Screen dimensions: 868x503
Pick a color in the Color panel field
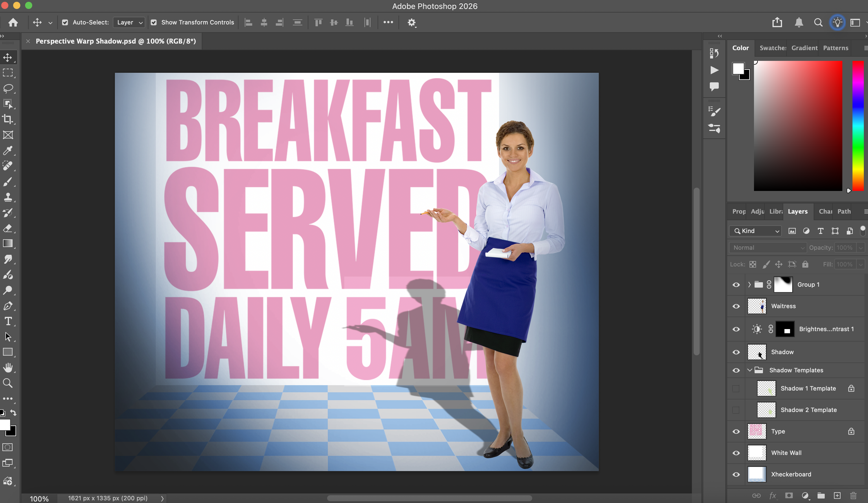(798, 126)
